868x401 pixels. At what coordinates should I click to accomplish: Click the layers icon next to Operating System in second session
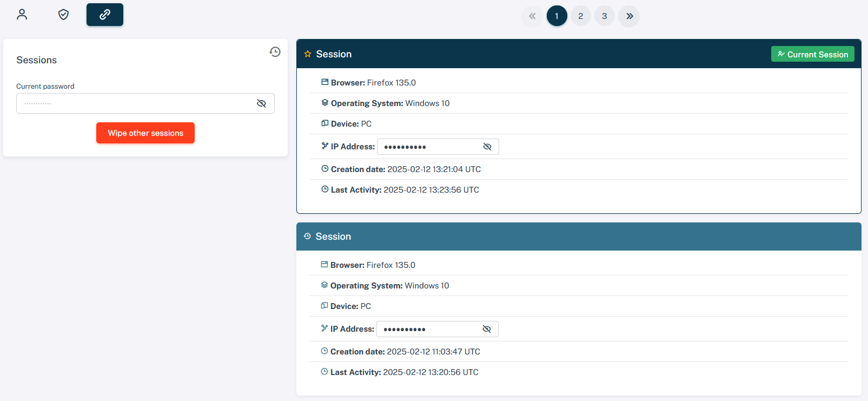(x=324, y=285)
